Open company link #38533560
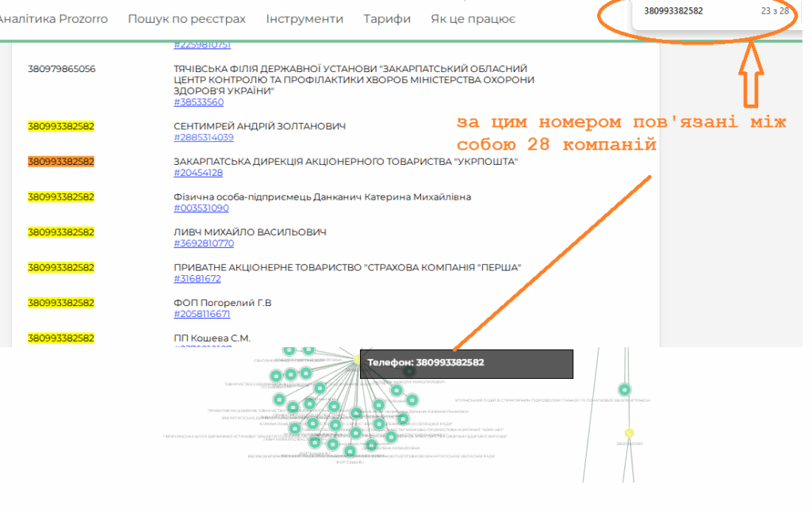Image resolution: width=812 pixels, height=512 pixels. (198, 102)
